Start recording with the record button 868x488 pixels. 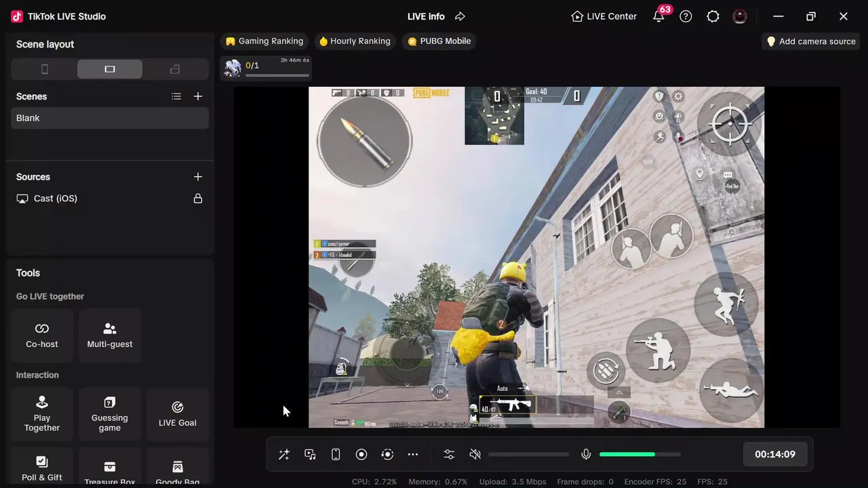pyautogui.click(x=361, y=455)
